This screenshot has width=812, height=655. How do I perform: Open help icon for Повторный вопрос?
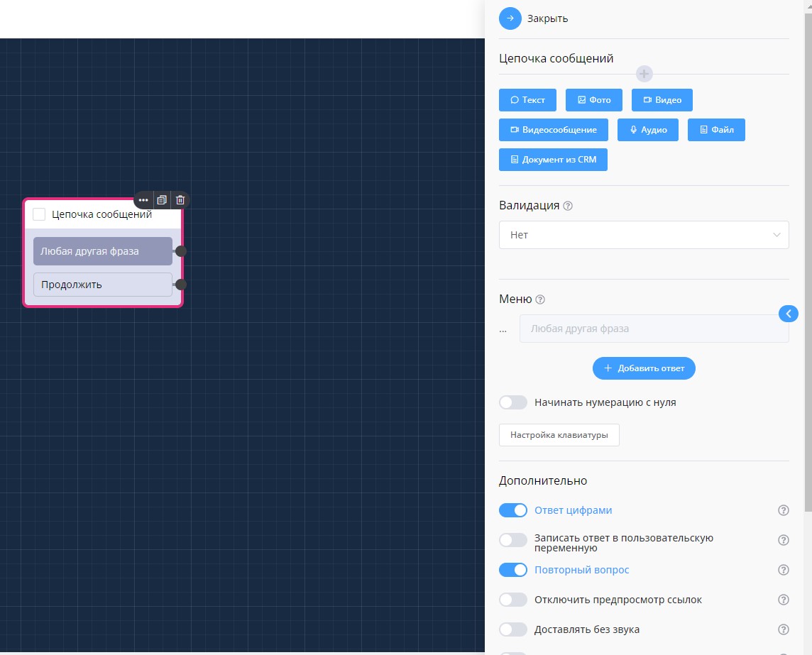tap(784, 570)
